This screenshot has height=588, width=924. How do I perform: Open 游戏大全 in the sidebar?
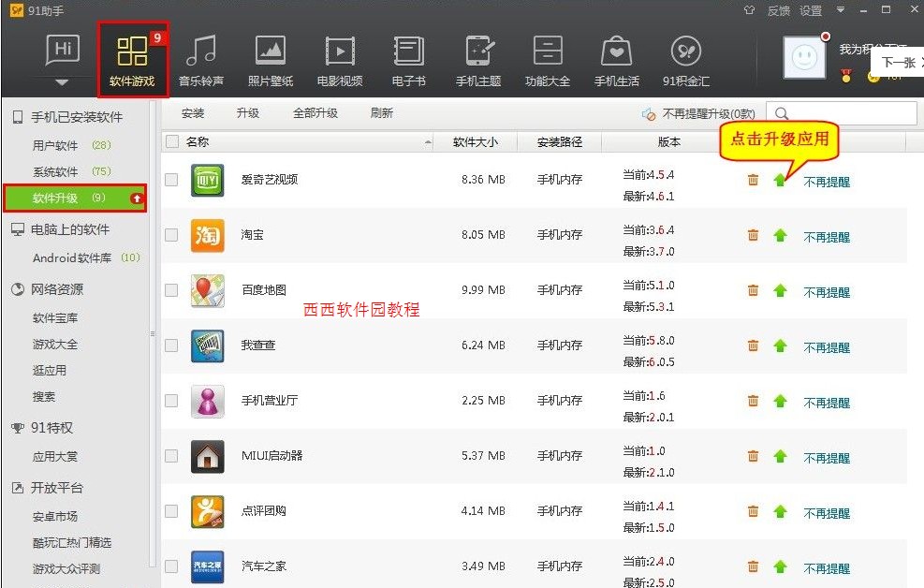[55, 344]
